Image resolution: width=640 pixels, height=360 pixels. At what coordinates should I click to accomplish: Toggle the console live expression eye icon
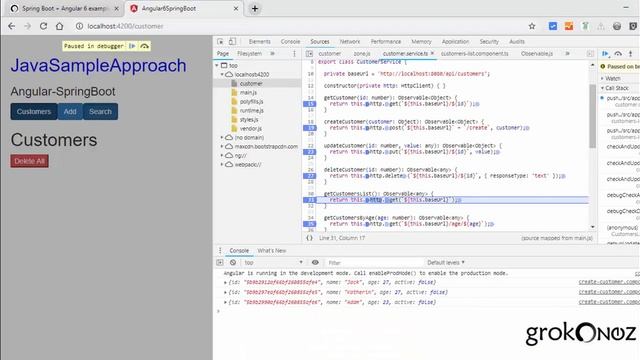tap(315, 262)
